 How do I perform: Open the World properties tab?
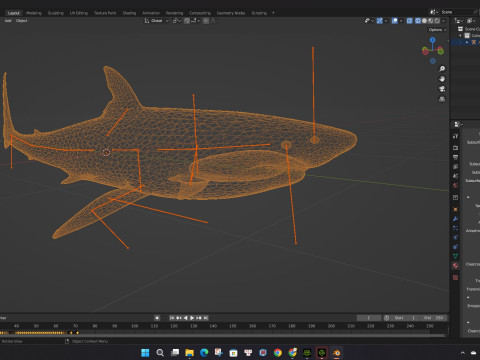(456, 185)
